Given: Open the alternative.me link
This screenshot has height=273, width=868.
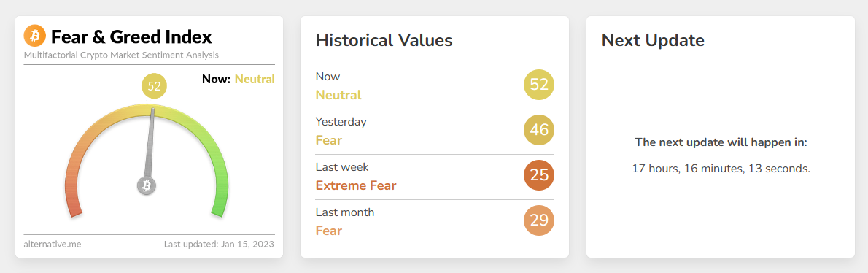Looking at the screenshot, I should click(x=52, y=244).
